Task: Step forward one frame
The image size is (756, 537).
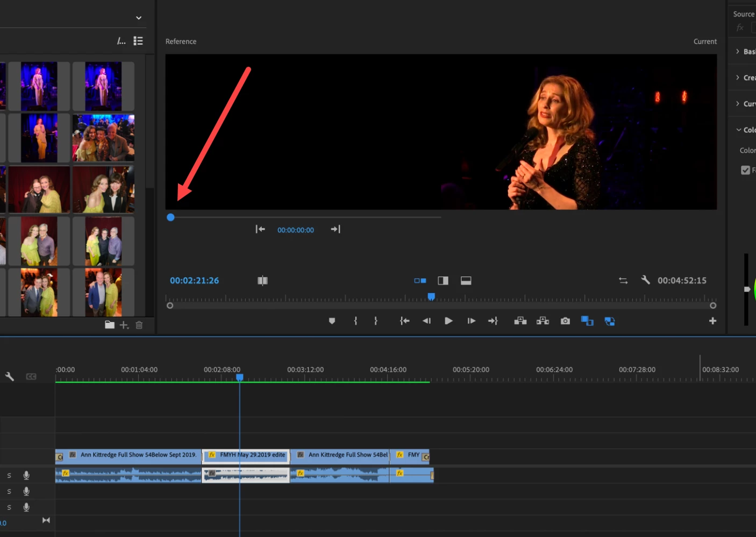Action: click(x=471, y=321)
